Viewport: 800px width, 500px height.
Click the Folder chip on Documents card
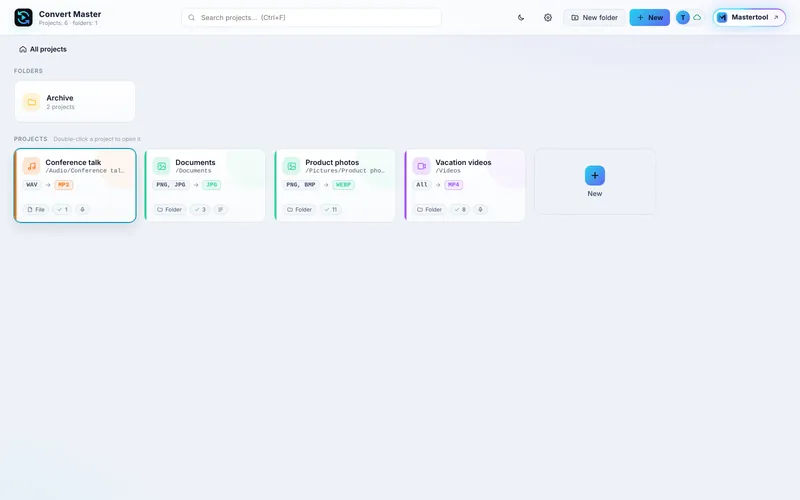(x=169, y=209)
